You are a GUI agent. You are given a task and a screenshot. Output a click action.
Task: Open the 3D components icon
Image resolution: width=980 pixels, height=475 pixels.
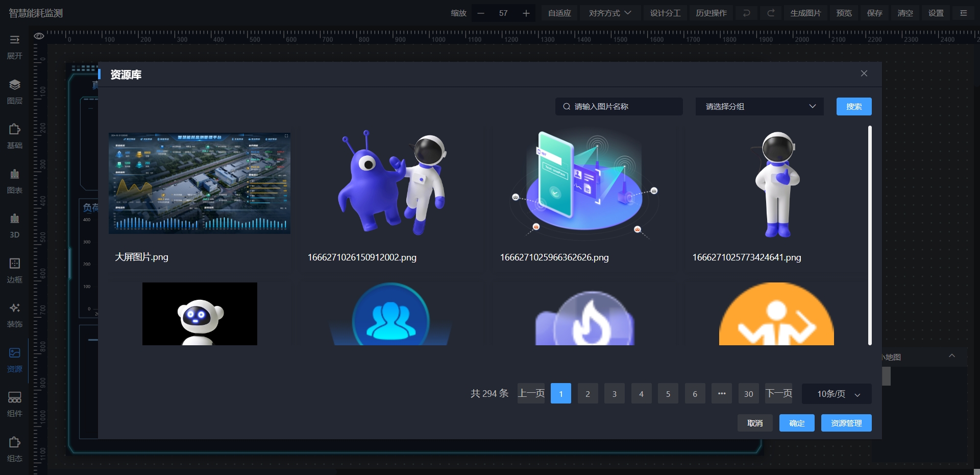click(14, 219)
